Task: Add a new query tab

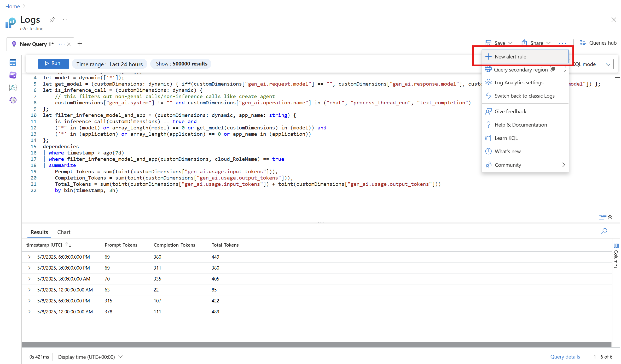Action: point(80,44)
